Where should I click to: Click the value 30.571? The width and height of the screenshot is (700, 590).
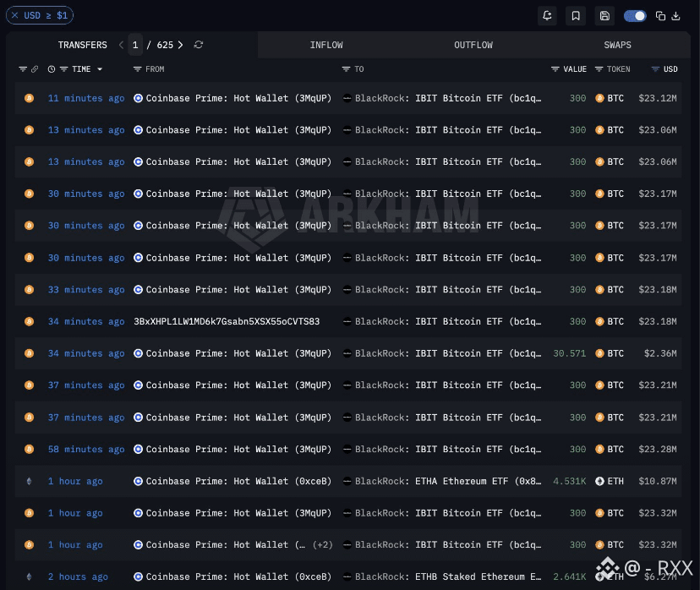tap(569, 353)
